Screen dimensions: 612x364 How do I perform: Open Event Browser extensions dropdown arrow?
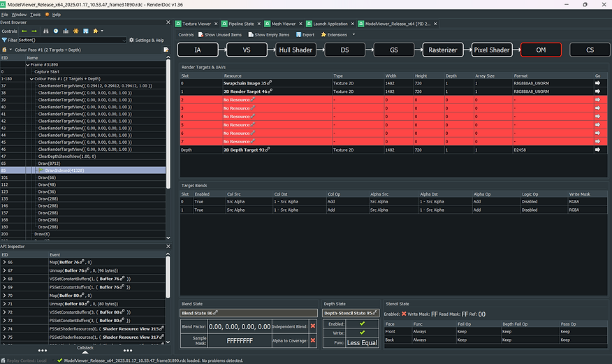click(102, 31)
